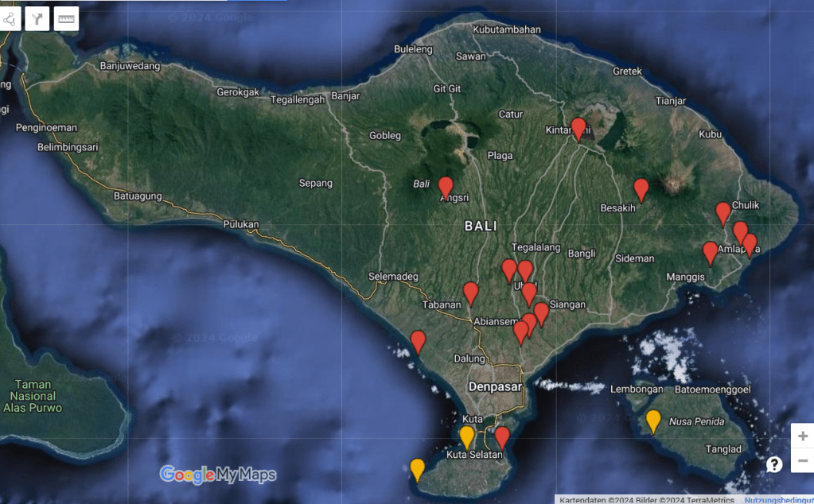The height and width of the screenshot is (504, 814).
Task: Click the Denpasar city label
Action: click(494, 387)
